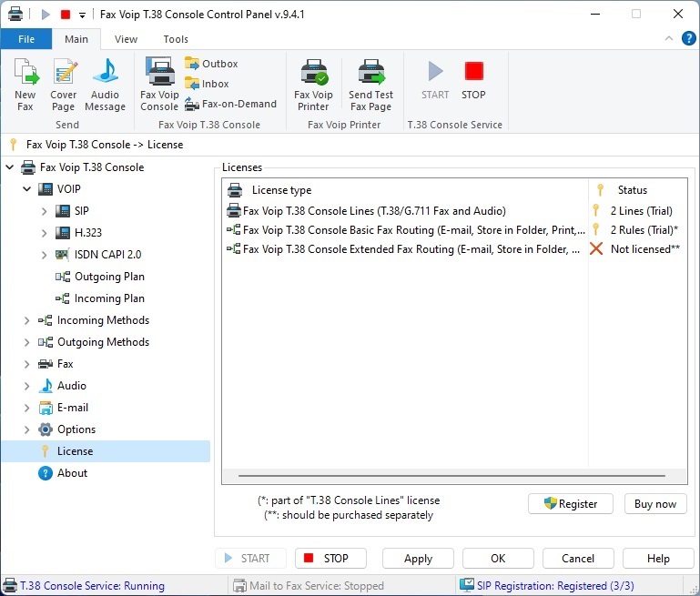This screenshot has height=596, width=700.
Task: Select the License tree item
Action: 106,451
